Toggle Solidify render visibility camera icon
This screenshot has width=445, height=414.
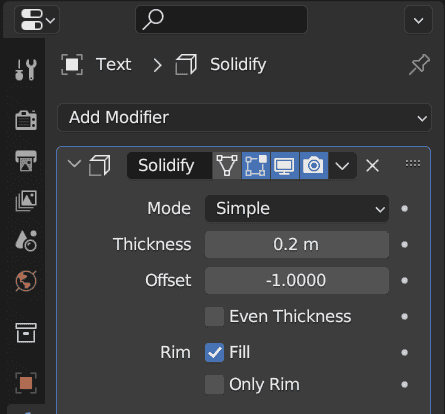point(314,166)
